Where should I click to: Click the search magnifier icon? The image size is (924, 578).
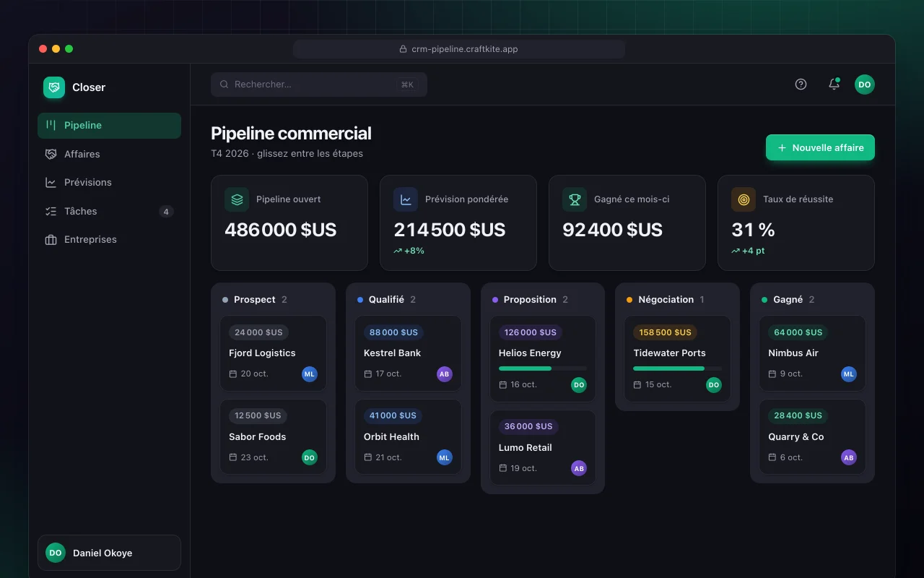coord(225,85)
